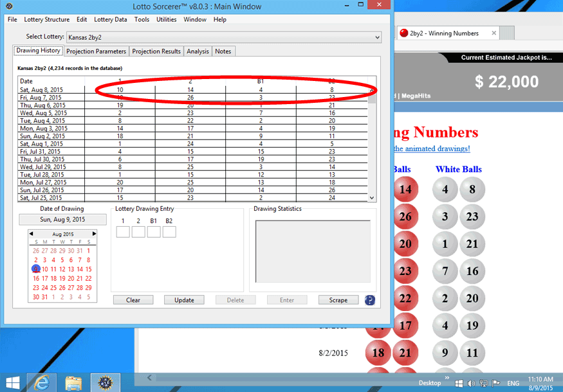563x392 pixels.
Task: Open the File menu
Action: tap(12, 19)
